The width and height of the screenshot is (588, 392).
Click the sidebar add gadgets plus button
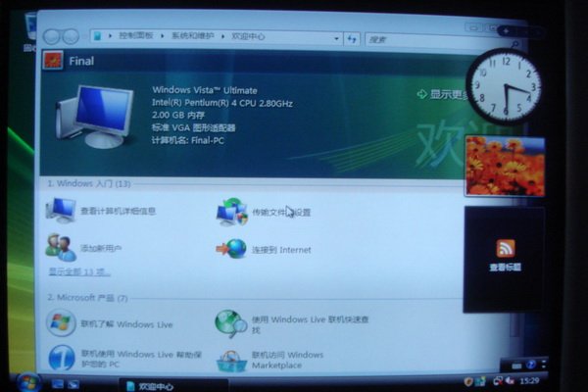(x=506, y=31)
